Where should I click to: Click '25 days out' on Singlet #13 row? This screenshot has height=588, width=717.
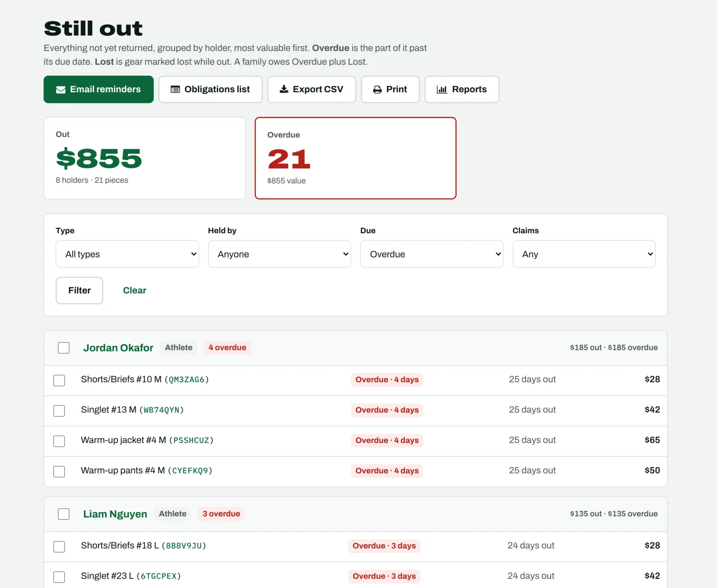click(532, 410)
